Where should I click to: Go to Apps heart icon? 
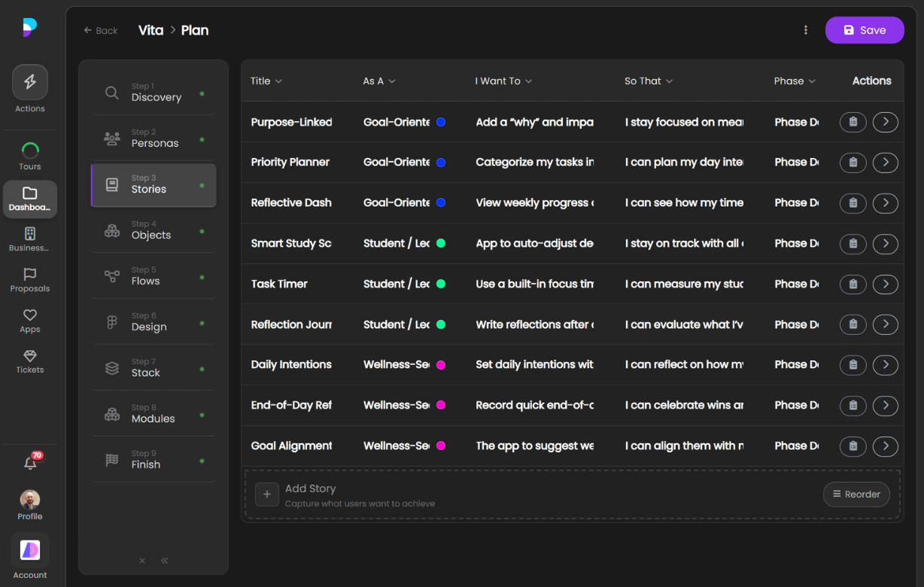coord(30,315)
